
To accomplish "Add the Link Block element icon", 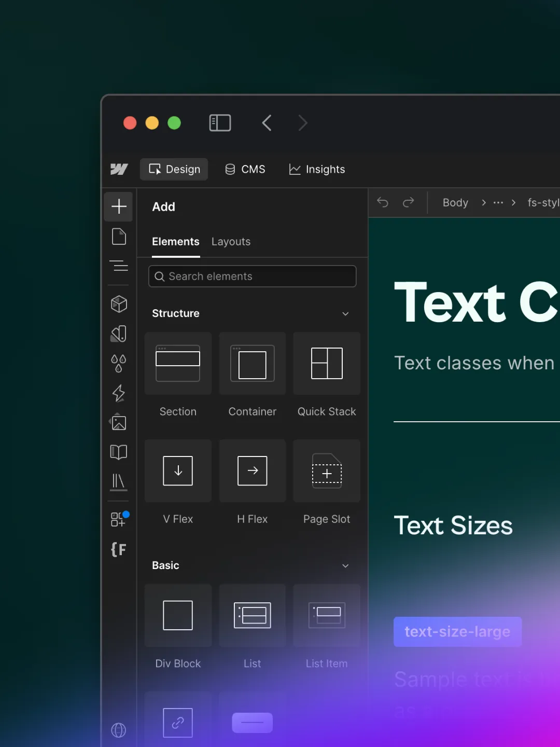I will coord(178,723).
